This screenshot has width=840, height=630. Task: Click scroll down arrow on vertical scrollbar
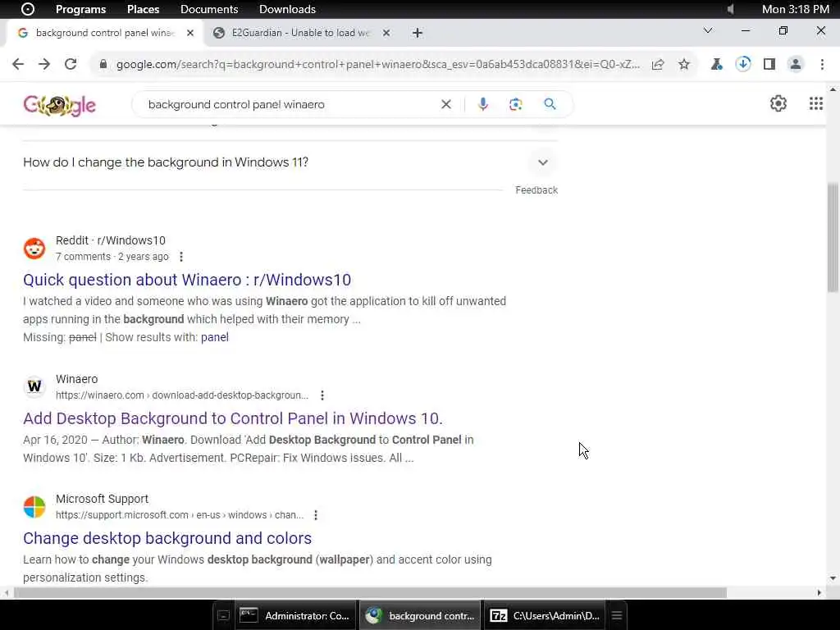[x=833, y=578]
